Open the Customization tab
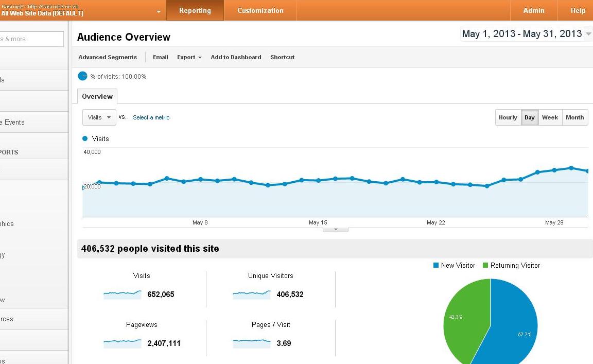 [x=260, y=10]
